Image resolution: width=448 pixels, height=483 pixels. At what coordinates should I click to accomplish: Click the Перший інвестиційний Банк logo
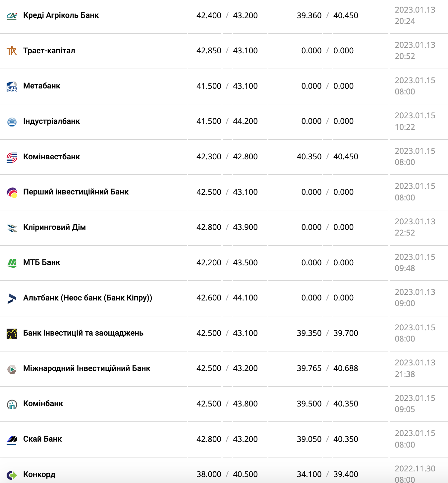coord(12,192)
